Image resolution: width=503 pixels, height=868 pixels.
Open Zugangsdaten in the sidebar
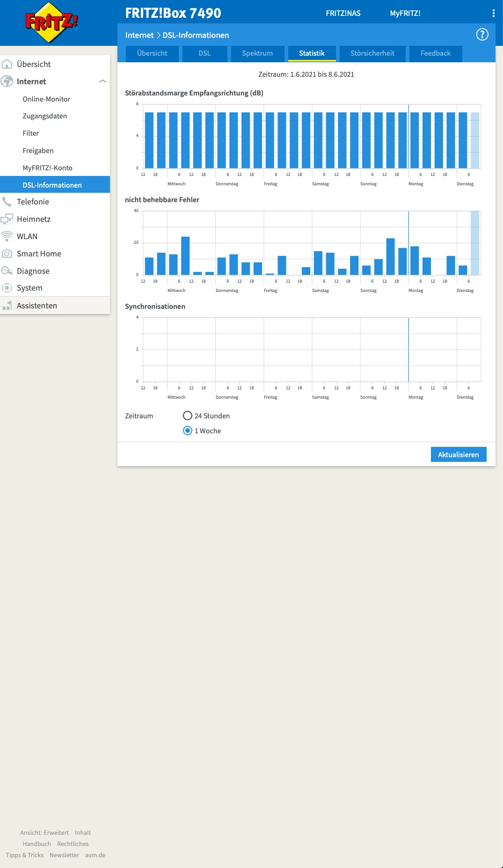coord(45,116)
